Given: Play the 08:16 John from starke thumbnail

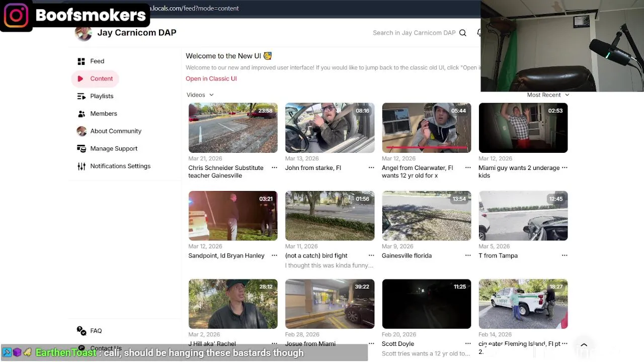Looking at the screenshot, I should click(x=330, y=128).
